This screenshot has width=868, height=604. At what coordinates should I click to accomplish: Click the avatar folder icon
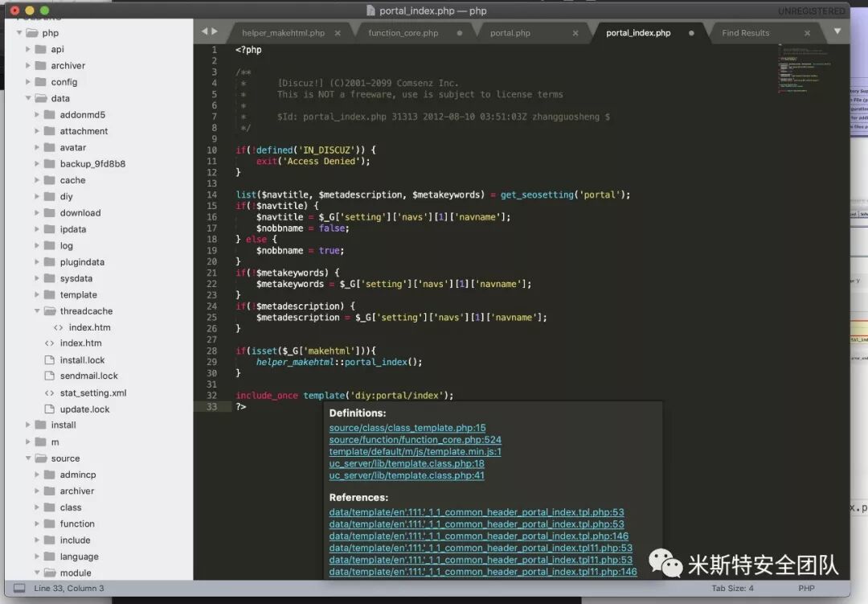[50, 147]
